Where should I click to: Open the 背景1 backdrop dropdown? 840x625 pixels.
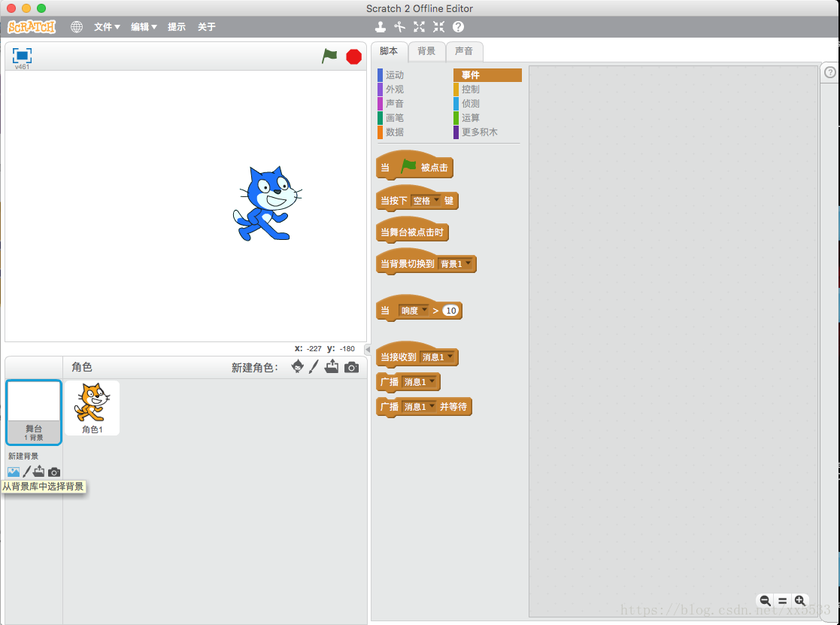456,263
